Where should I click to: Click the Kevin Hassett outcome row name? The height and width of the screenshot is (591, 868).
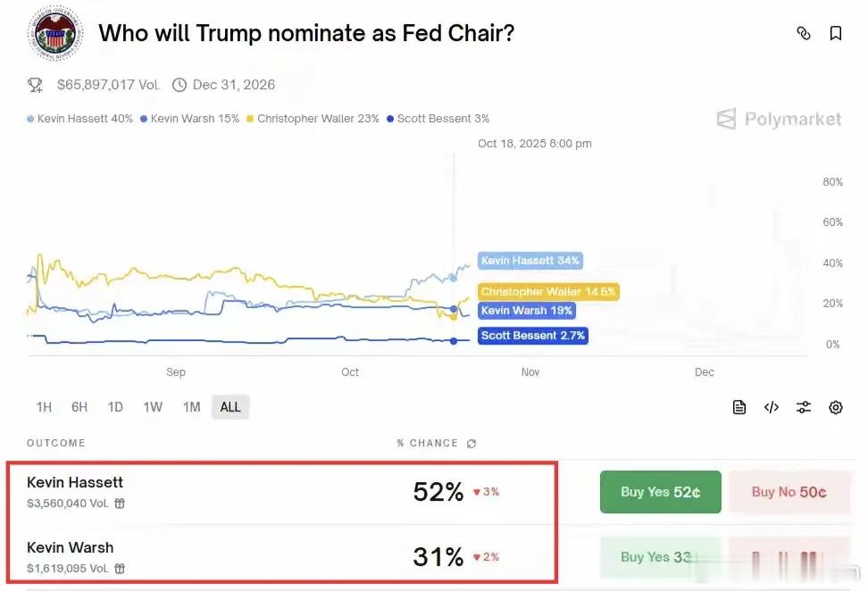[x=75, y=482]
